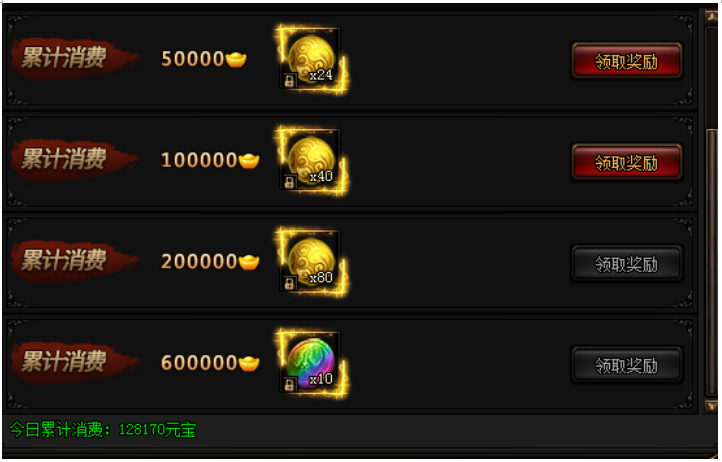Image resolution: width=722 pixels, height=462 pixels.
Task: Click the gold ingot icon beside 200000
Action: (x=249, y=262)
